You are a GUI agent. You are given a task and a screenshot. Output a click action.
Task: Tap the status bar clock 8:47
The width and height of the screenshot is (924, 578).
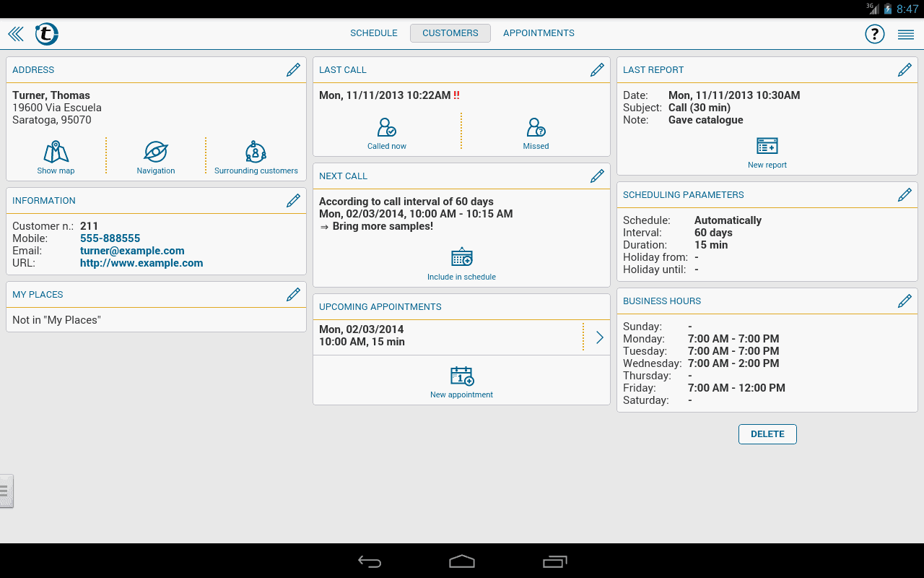(x=907, y=9)
